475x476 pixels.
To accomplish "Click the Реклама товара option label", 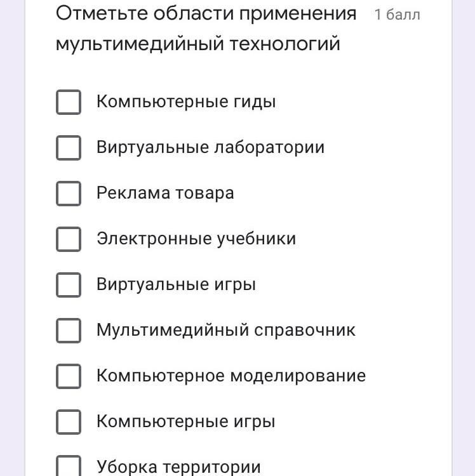I will [165, 193].
